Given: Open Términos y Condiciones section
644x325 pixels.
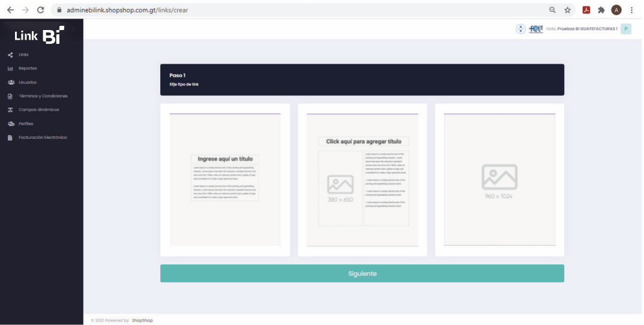Looking at the screenshot, I should (43, 96).
